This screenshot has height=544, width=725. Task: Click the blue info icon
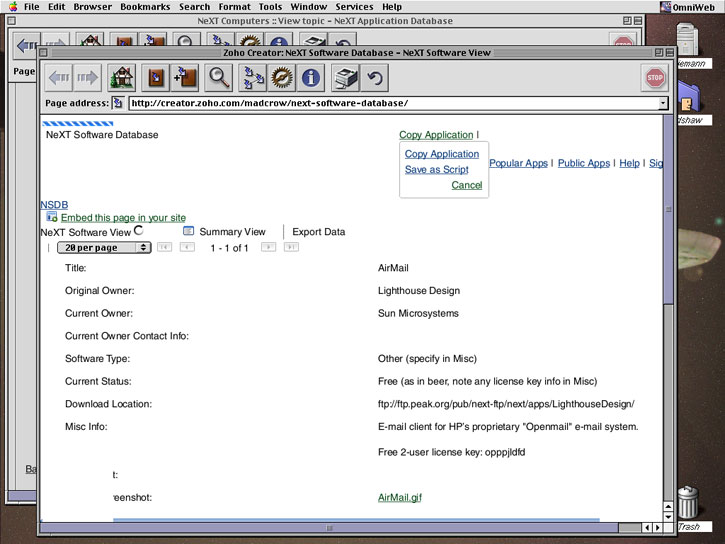click(x=311, y=77)
